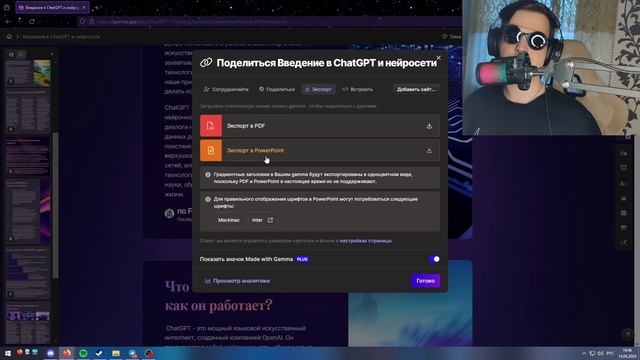Click the Готово button
Image resolution: width=640 pixels, height=360 pixels.
pos(425,281)
